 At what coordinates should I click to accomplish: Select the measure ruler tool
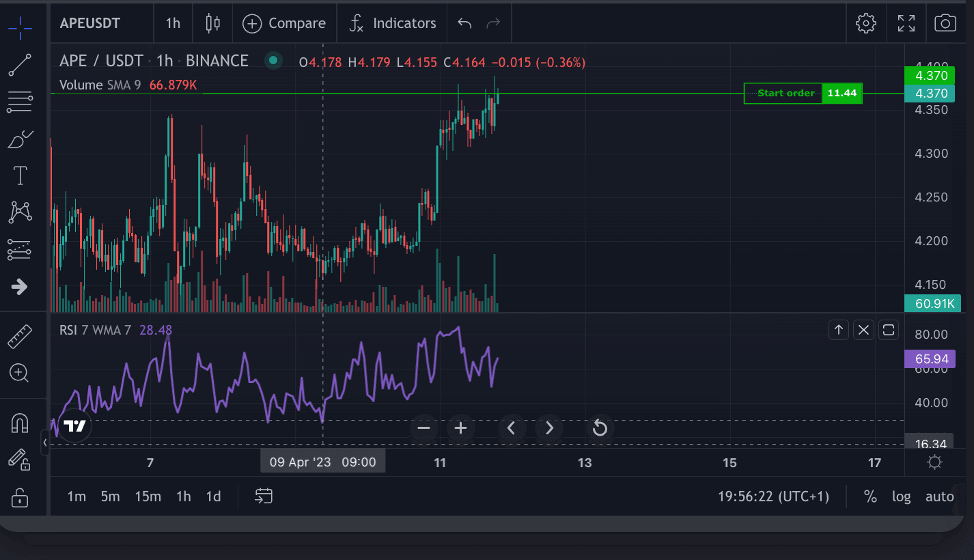pos(20,336)
